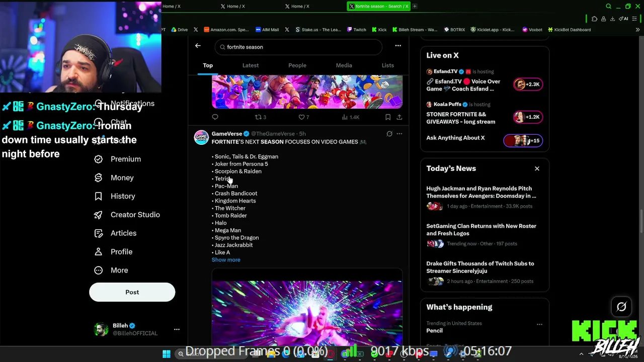
Task: Click the Creator Studio rocket icon
Action: point(99,215)
